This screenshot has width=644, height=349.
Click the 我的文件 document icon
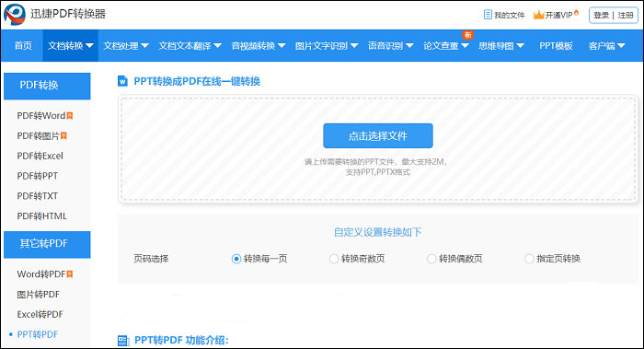(x=488, y=15)
